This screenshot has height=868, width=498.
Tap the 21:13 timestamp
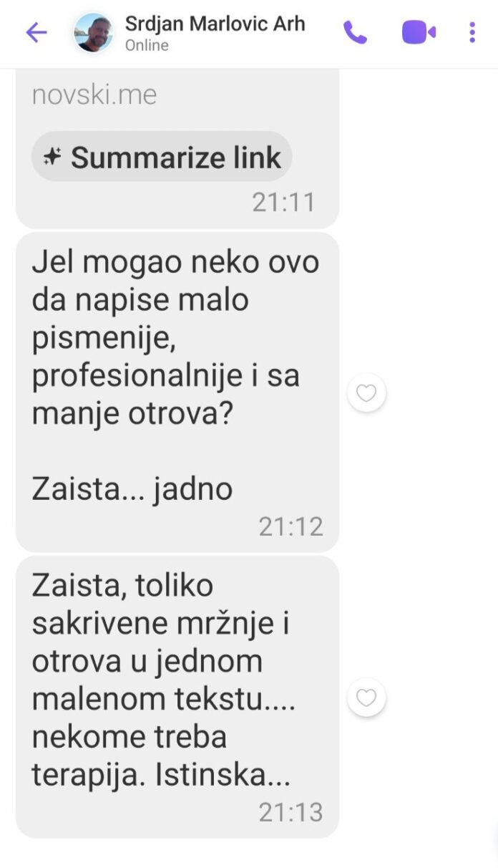(x=290, y=812)
